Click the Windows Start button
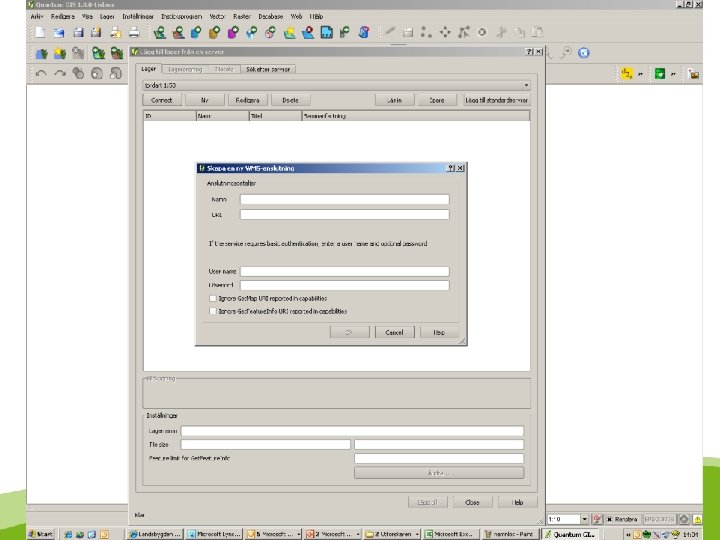 coord(41,534)
